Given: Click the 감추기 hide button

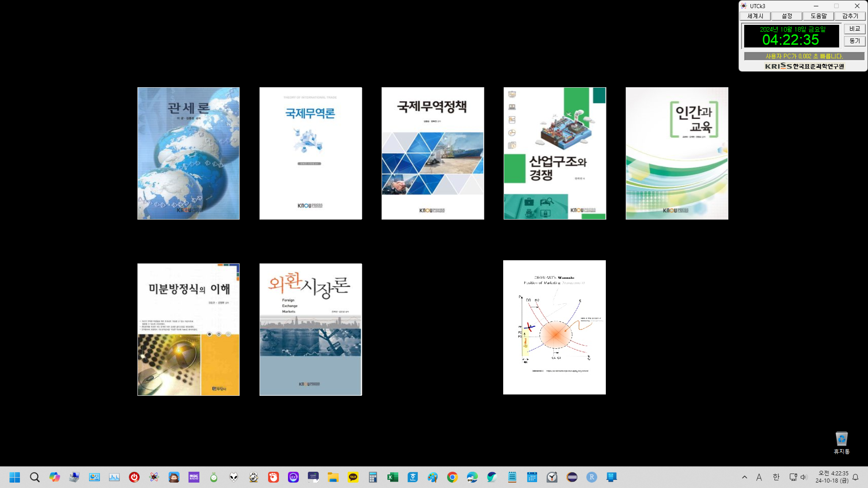Looking at the screenshot, I should (x=850, y=16).
